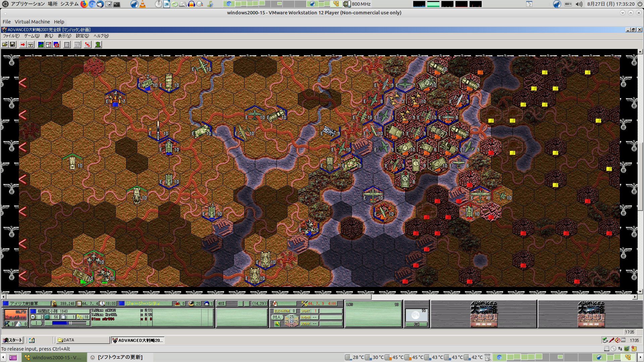Click the windows2000-15 bottom taskbar item
Screen dimensions: 644x362
(x=54, y=357)
